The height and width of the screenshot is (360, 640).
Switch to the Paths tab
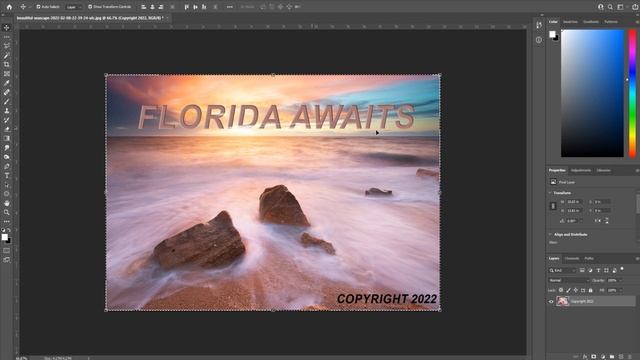point(589,258)
